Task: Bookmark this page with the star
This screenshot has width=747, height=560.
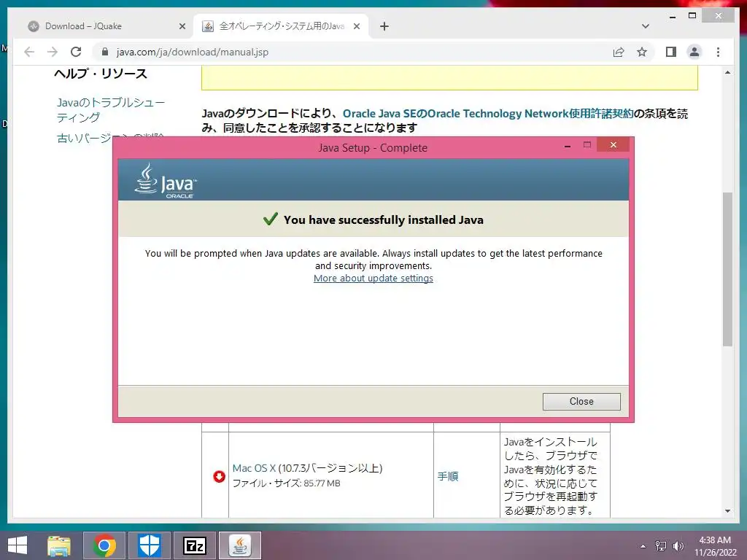Action: (x=642, y=52)
